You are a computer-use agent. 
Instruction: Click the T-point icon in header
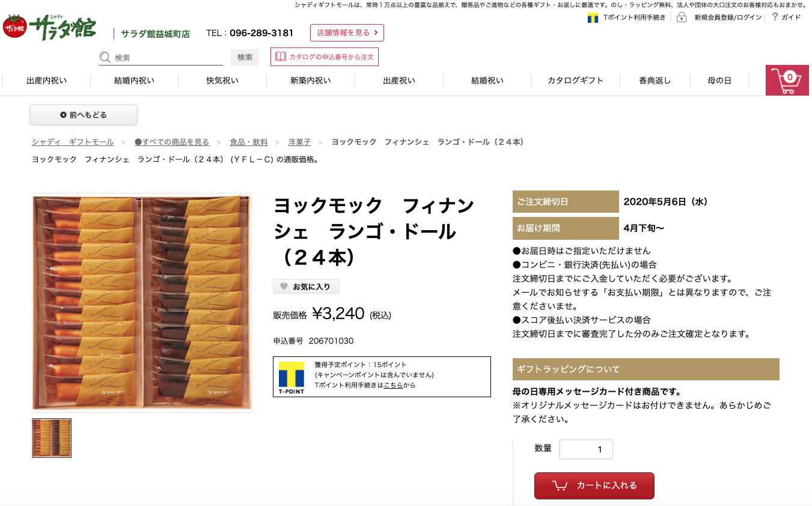tap(593, 17)
